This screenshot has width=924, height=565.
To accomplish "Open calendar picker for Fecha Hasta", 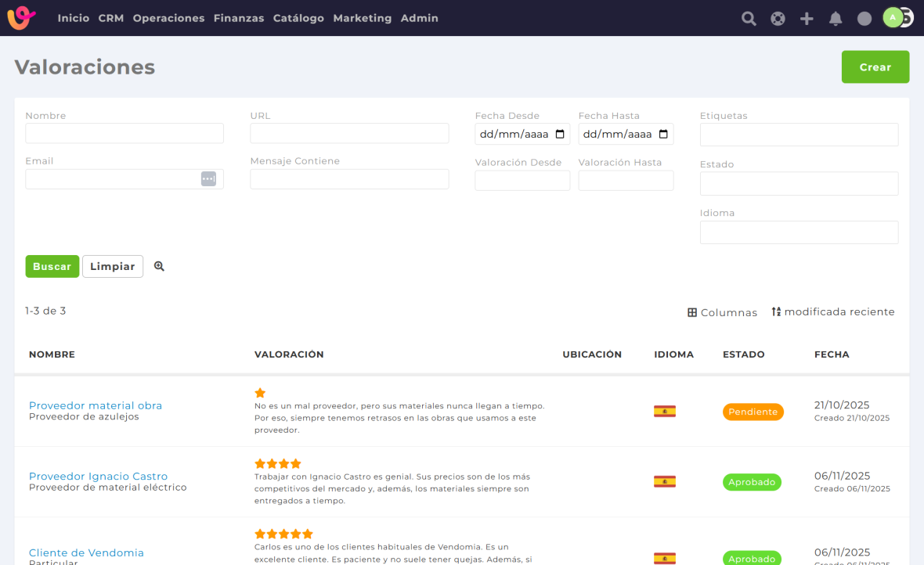I will click(x=663, y=135).
